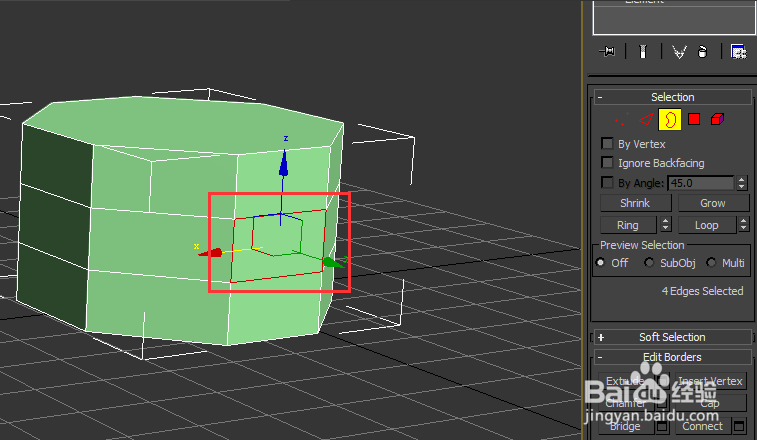The image size is (757, 440).
Task: Select Element sub-object level icon
Action: [717, 119]
